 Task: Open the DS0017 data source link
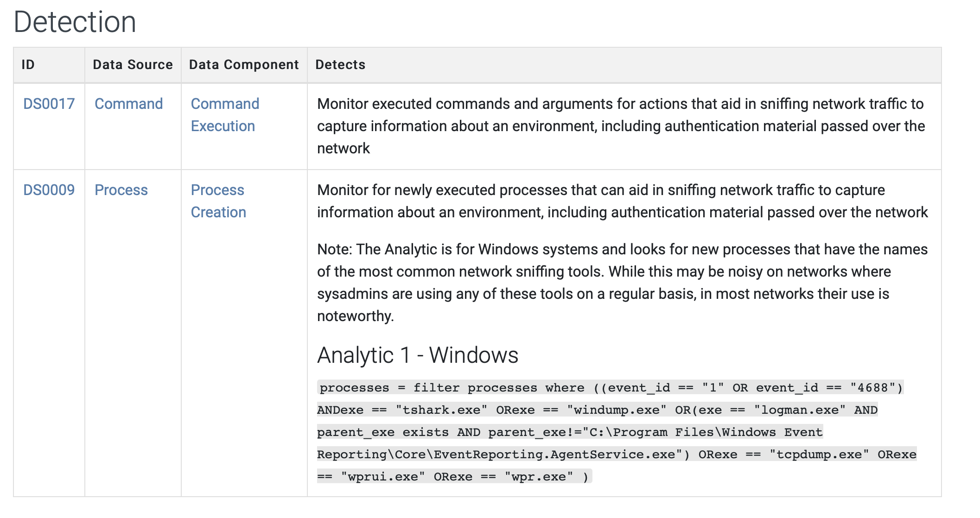pos(49,104)
